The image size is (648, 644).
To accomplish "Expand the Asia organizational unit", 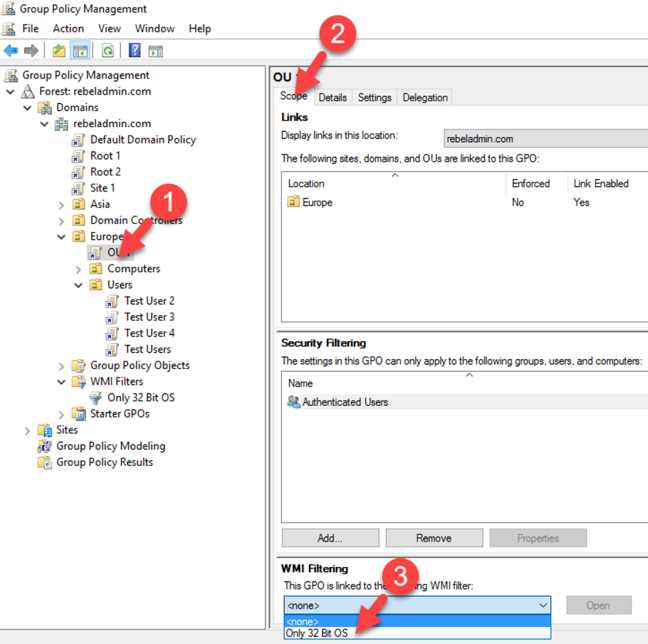I will tap(61, 205).
